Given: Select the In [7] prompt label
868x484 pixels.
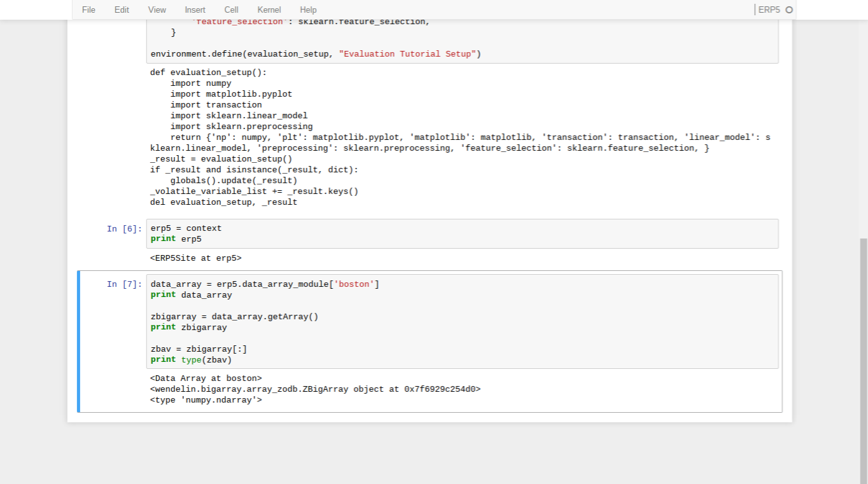Looking at the screenshot, I should pos(124,284).
